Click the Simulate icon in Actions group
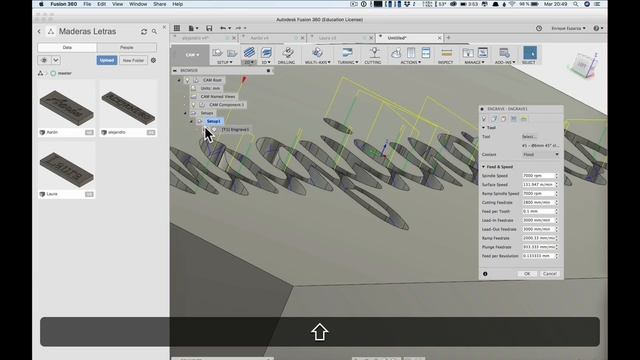This screenshot has height=360, width=640. click(396, 53)
